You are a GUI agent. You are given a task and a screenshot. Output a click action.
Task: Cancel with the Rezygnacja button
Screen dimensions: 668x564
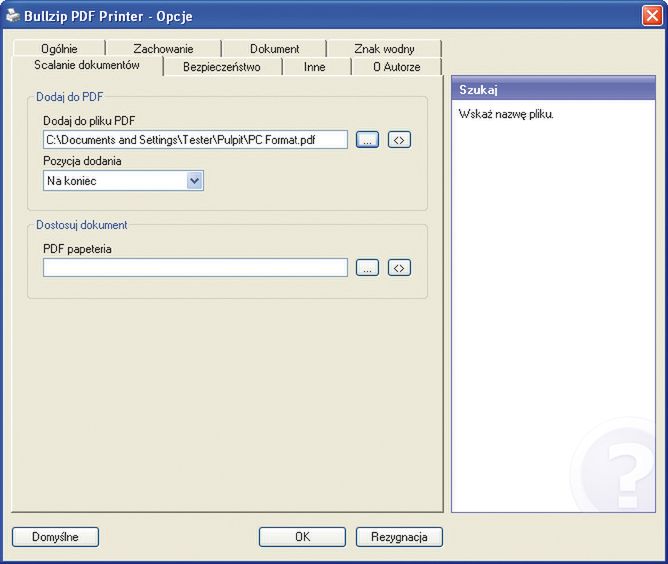(399, 537)
